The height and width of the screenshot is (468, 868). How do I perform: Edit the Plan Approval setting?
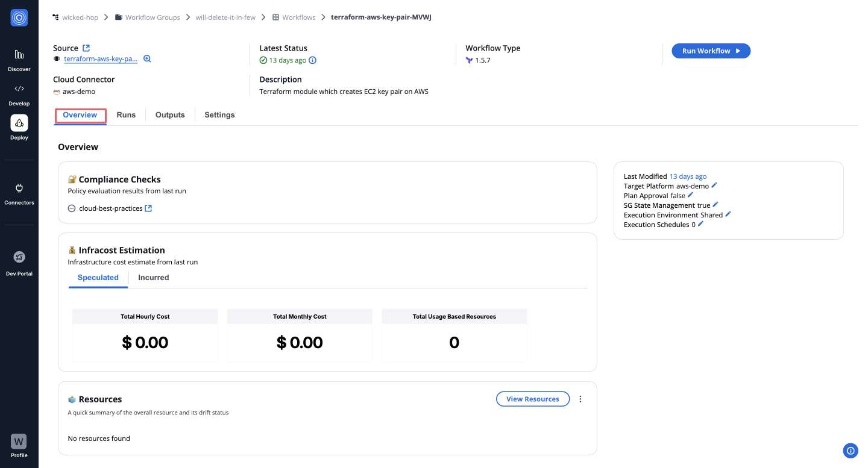click(691, 195)
